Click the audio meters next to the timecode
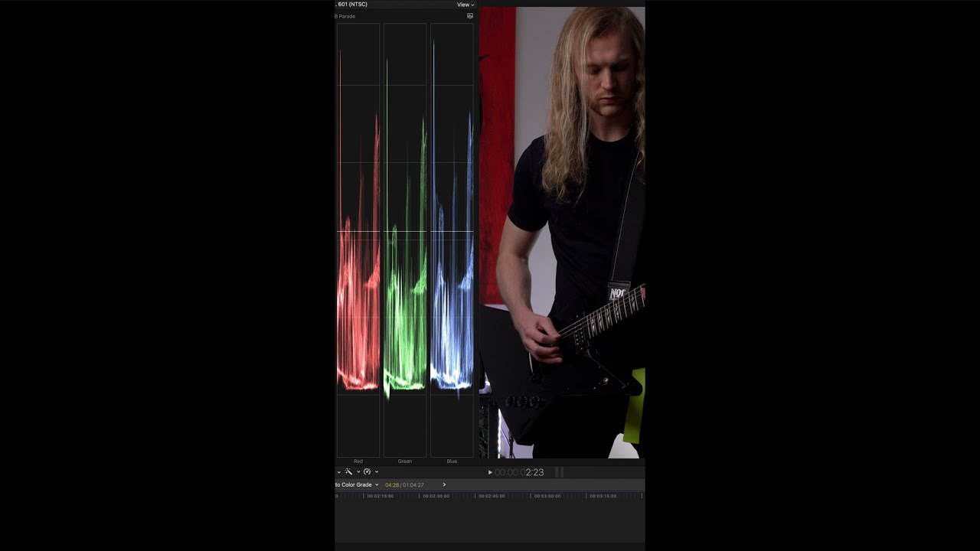 tap(559, 472)
